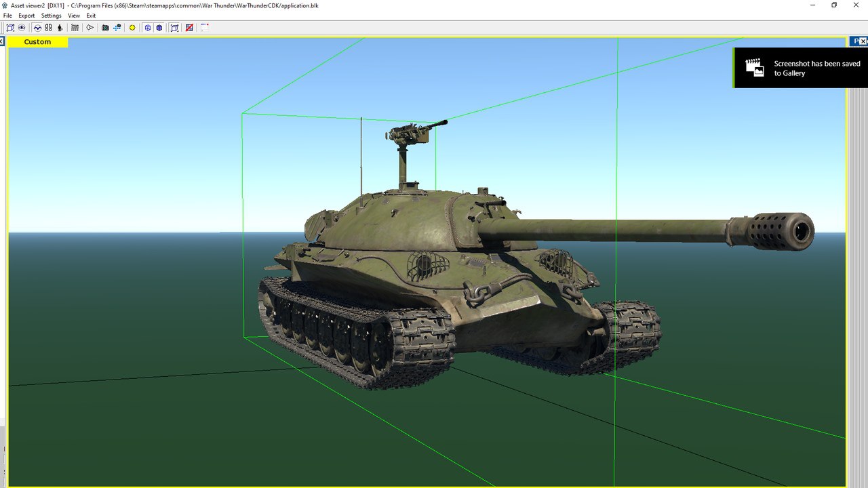Click the gallery icon in the screenshot notification
Viewport: 868px width, 488px height.
click(x=754, y=67)
